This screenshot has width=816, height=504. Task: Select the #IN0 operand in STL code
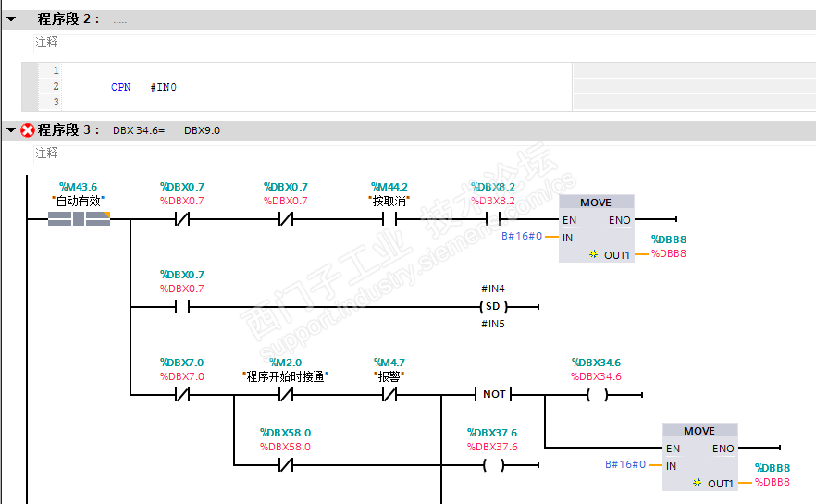click(164, 87)
